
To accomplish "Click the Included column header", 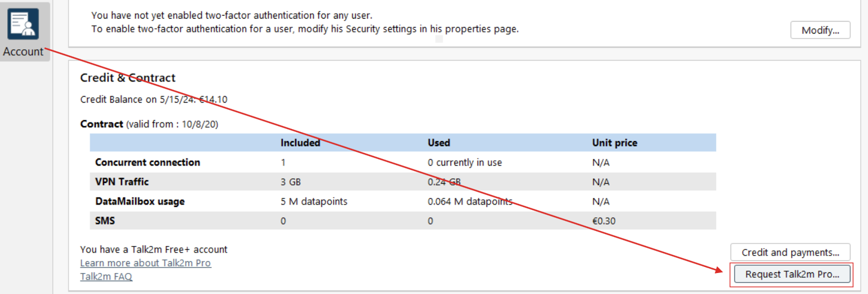I will pos(300,143).
